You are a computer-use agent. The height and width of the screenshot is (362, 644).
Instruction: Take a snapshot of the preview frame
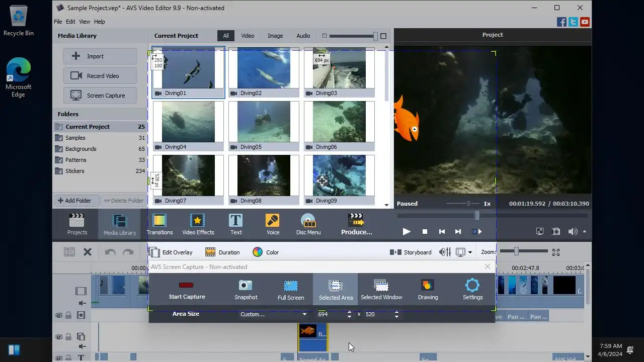click(556, 232)
